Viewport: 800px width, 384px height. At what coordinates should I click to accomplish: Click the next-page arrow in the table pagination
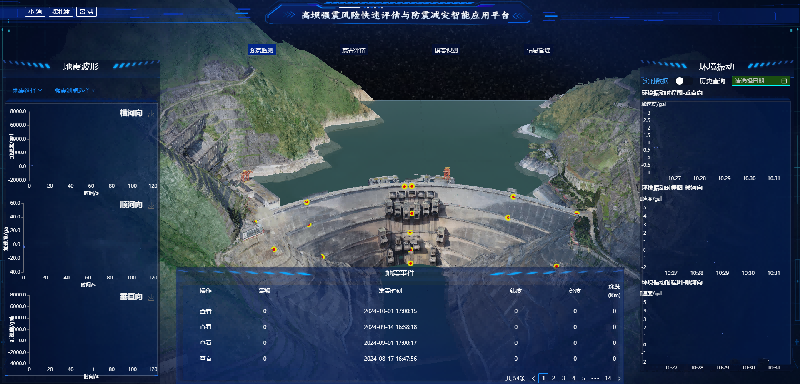point(619,378)
